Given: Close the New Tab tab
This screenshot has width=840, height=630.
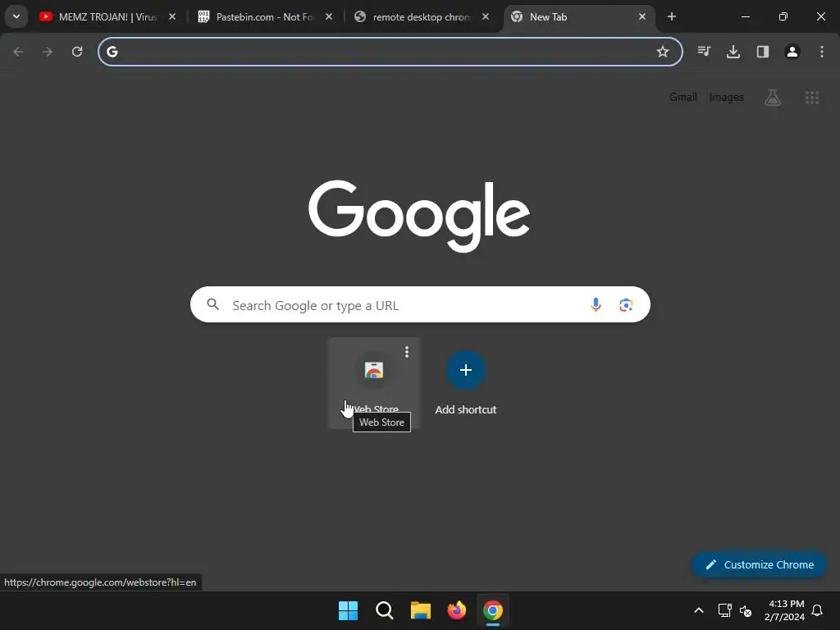Looking at the screenshot, I should tap(641, 16).
